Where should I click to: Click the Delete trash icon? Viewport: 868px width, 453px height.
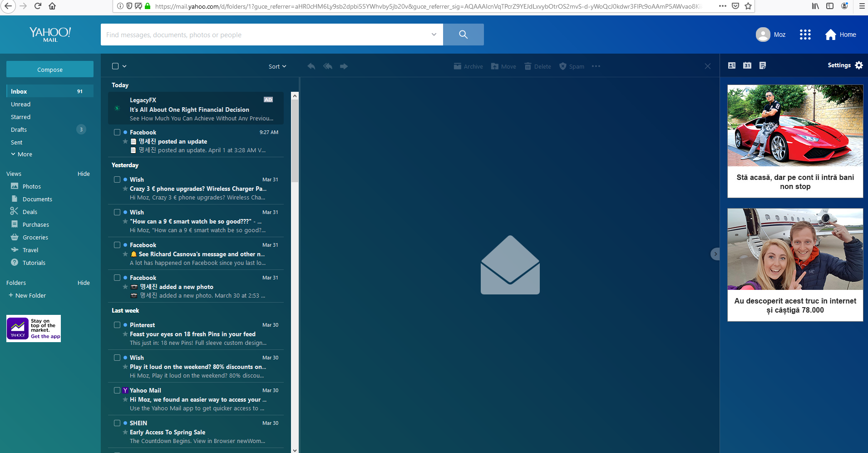click(x=529, y=66)
